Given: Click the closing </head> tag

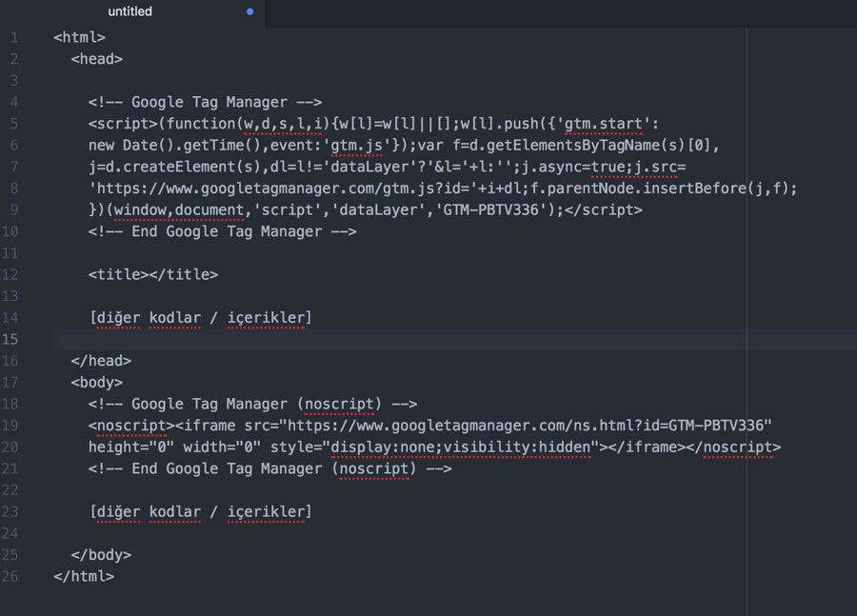Looking at the screenshot, I should coord(101,361).
